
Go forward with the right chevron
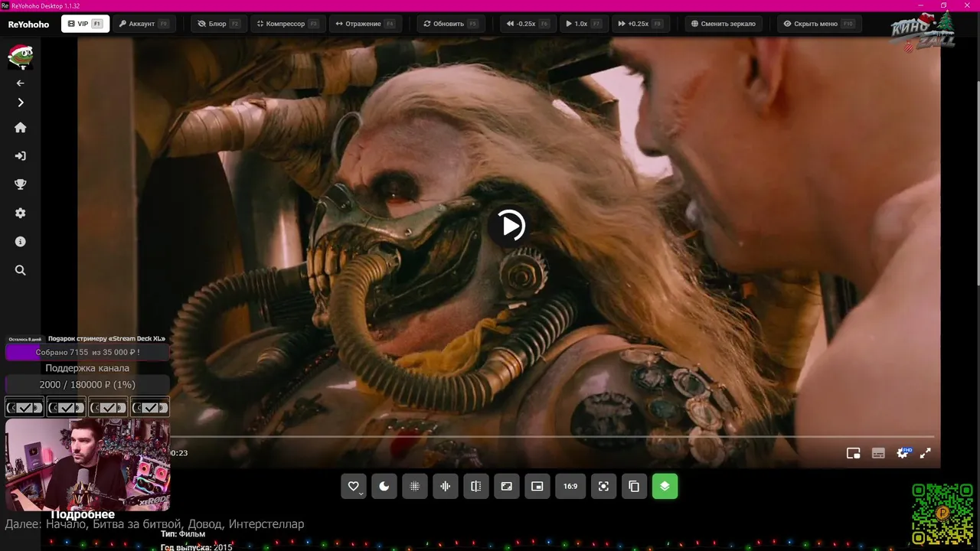tap(21, 103)
